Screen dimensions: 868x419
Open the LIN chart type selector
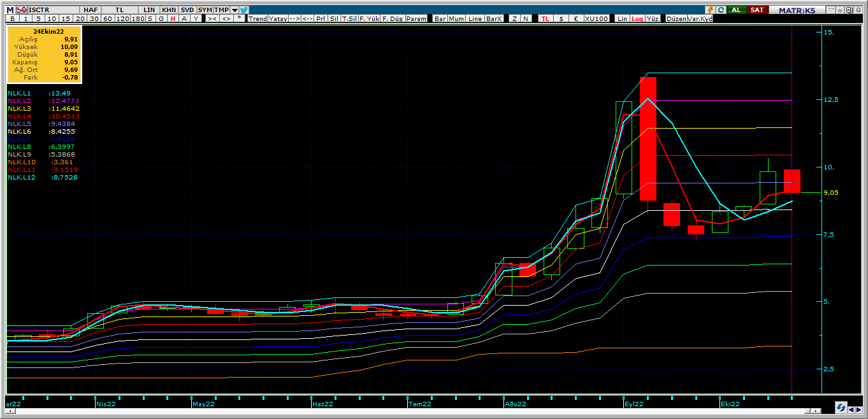(149, 10)
